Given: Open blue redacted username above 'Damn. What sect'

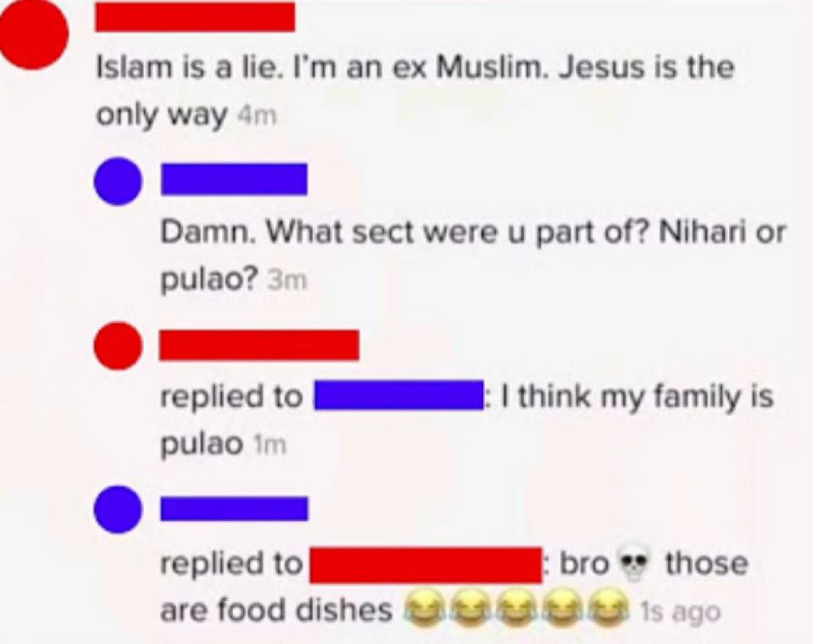Looking at the screenshot, I should 234,179.
